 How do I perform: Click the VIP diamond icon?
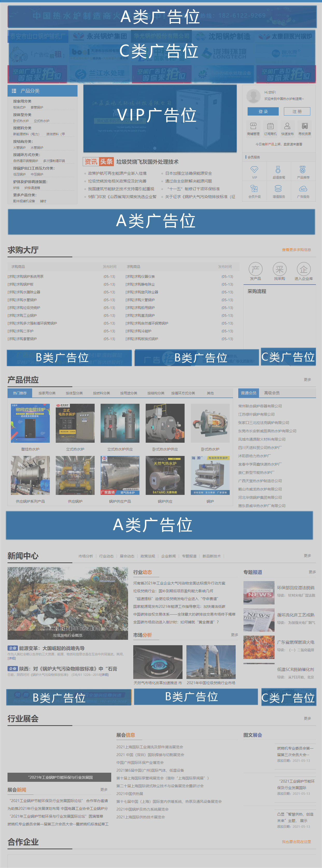click(x=254, y=170)
